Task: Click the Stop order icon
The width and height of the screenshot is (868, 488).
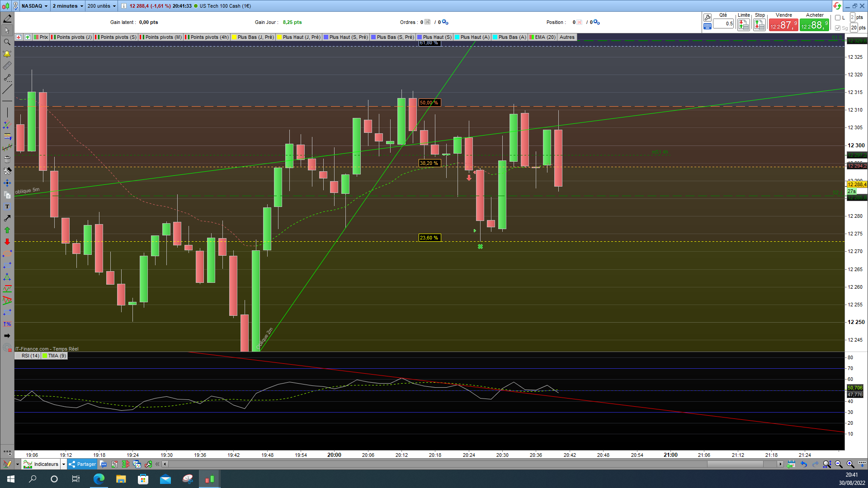Action: coord(759,25)
